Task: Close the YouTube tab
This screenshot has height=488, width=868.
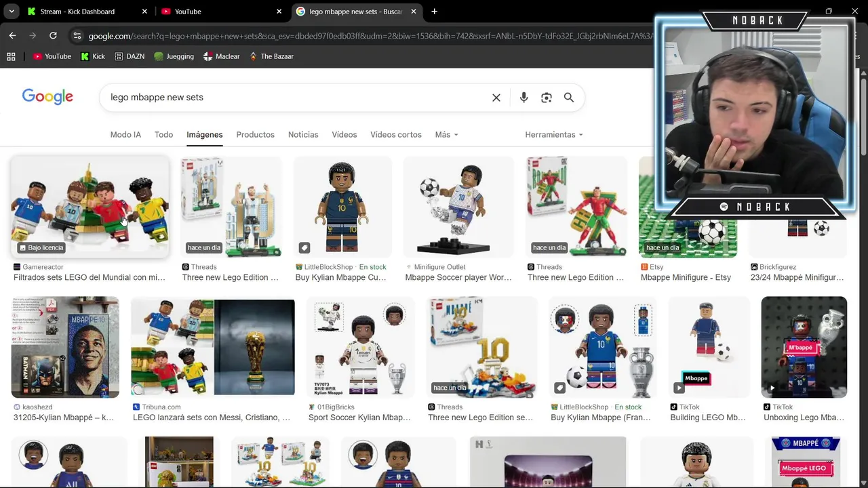Action: pyautogui.click(x=279, y=12)
